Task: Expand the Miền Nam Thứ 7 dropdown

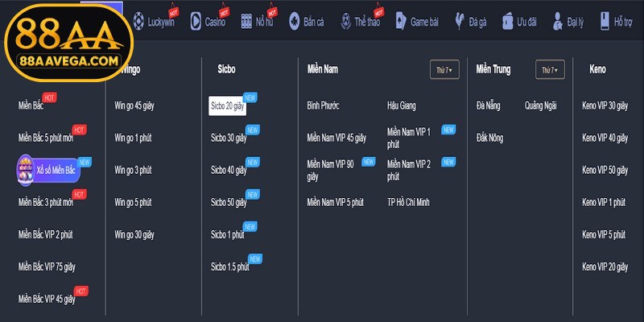Action: tap(445, 71)
